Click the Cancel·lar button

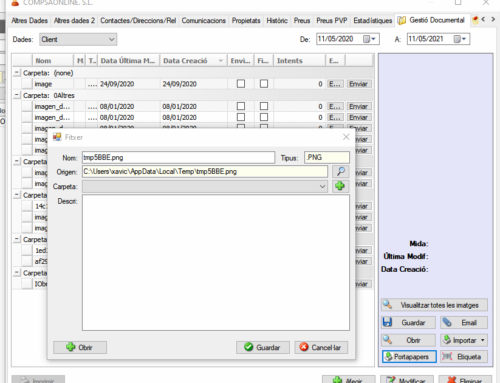coord(321,347)
